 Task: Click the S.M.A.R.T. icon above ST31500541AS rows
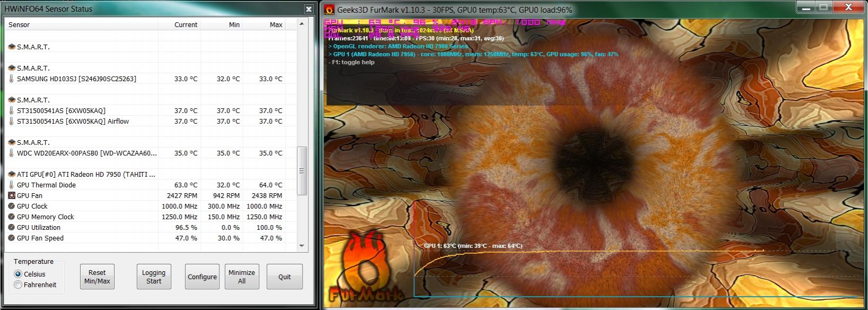tap(12, 100)
